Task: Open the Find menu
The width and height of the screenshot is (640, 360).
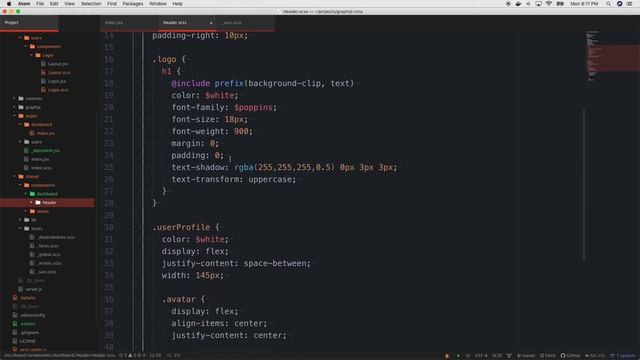Action: click(112, 4)
